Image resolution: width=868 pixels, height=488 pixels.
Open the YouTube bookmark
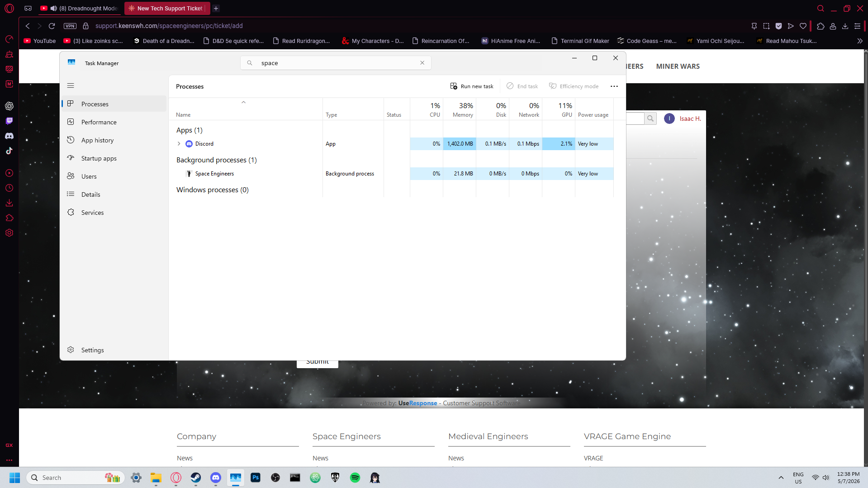point(40,41)
